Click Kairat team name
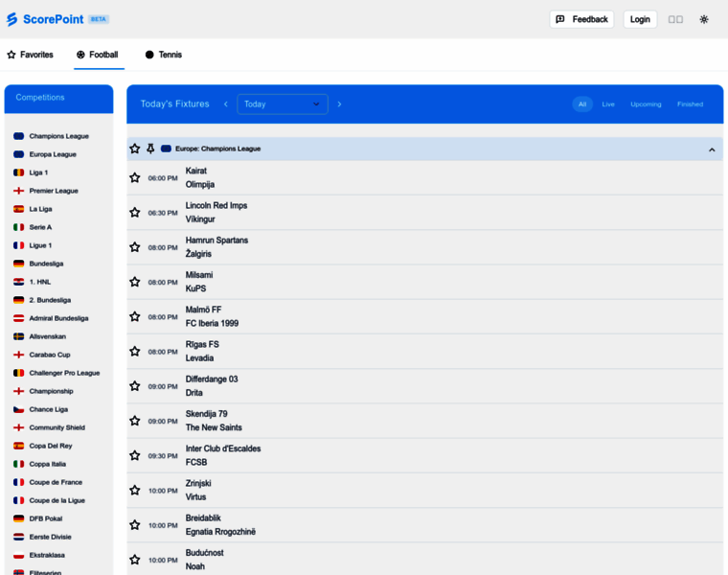Viewport: 728px width, 575px height. [x=196, y=171]
